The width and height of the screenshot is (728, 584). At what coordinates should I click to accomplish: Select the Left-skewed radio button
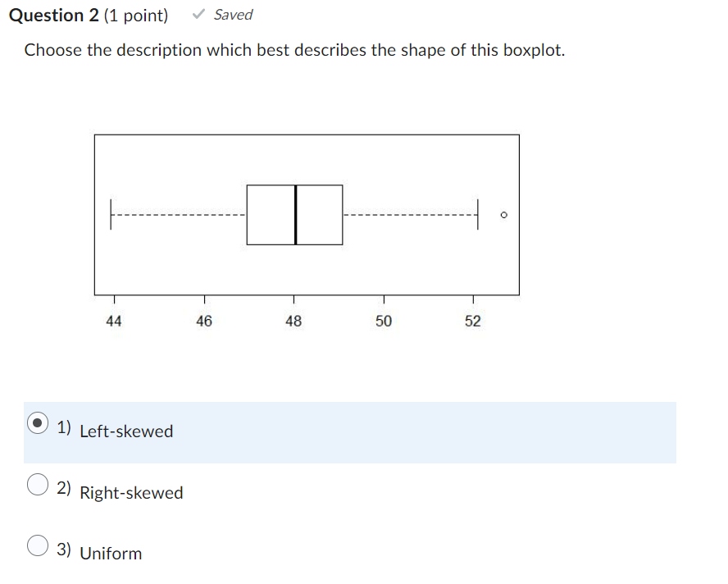37,424
